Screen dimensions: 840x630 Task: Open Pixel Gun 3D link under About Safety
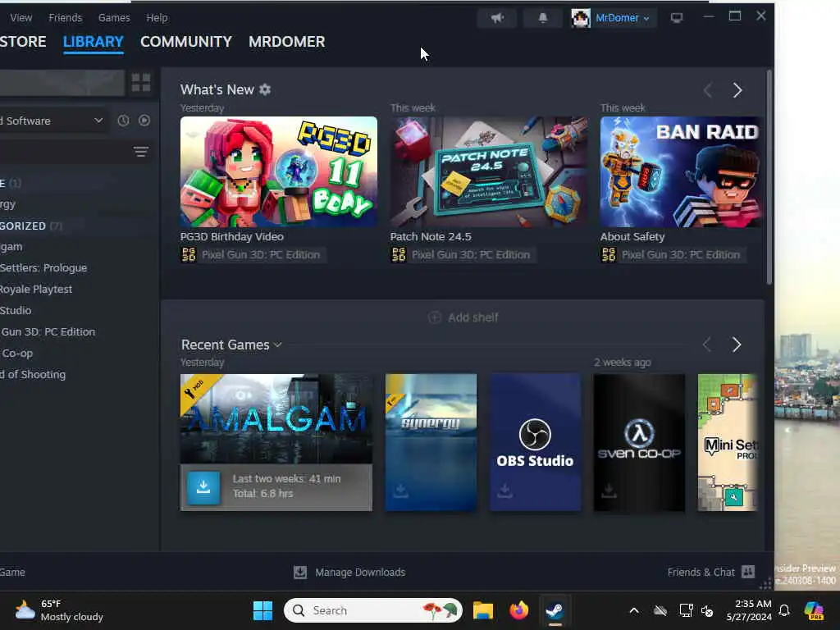680,254
